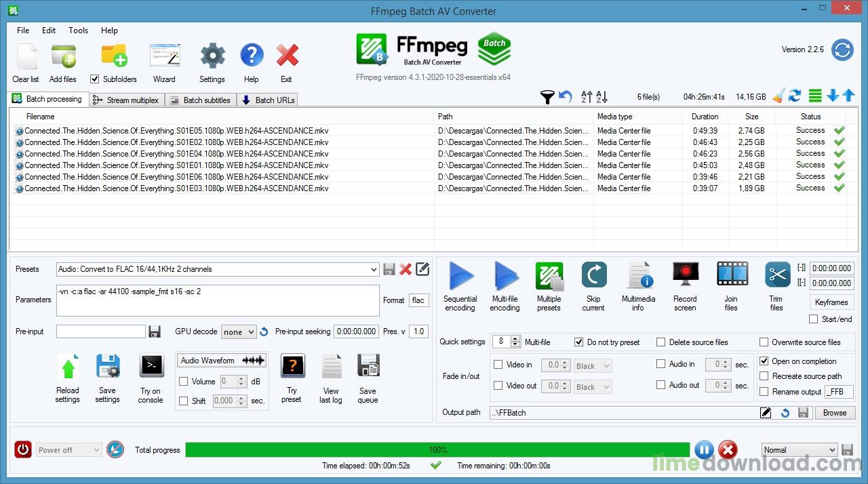
Task: Toggle Open on completion checkbox
Action: click(764, 361)
